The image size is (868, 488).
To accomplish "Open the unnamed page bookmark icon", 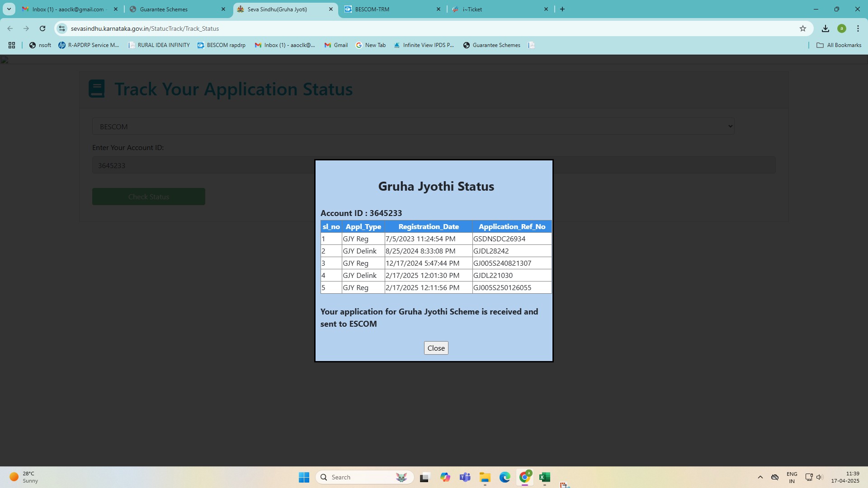I will (532, 45).
